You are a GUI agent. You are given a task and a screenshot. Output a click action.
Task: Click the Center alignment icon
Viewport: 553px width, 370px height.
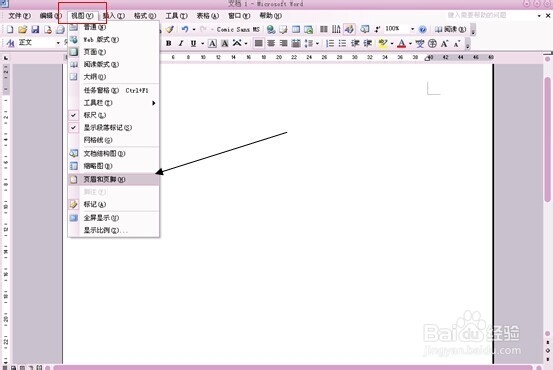click(271, 43)
